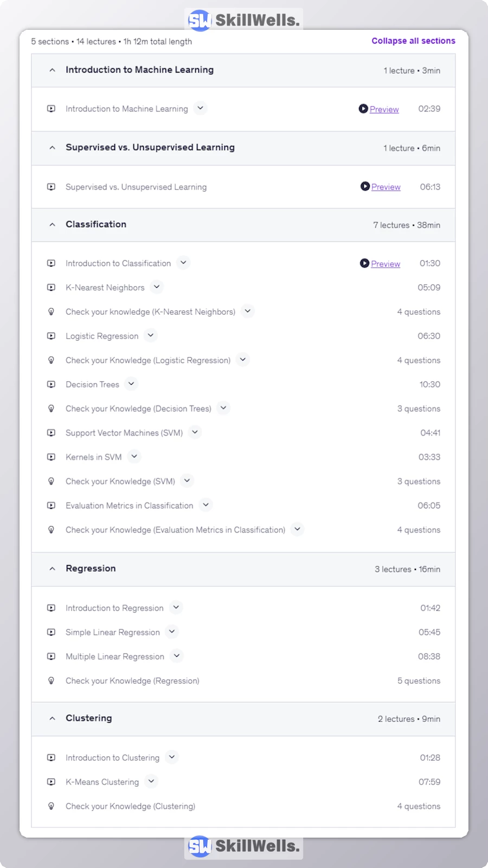Expand the Simple Linear Regression description chevron
The width and height of the screenshot is (488, 868).
(x=172, y=632)
